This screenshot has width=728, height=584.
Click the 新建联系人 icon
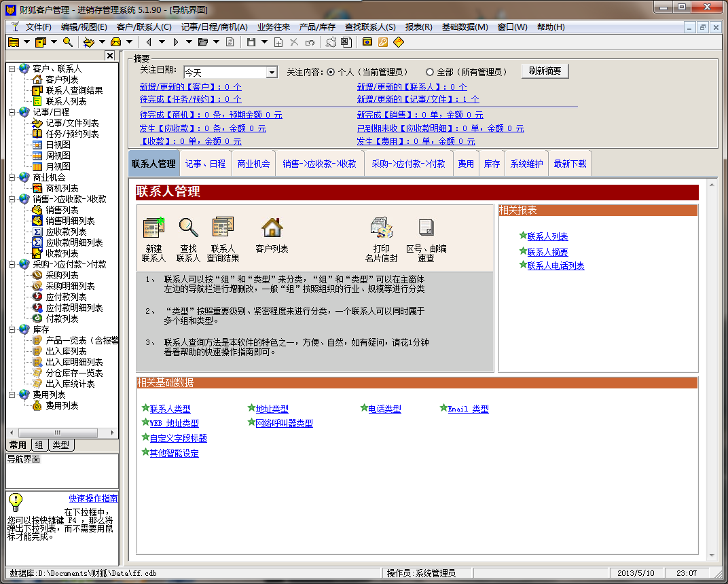[153, 228]
